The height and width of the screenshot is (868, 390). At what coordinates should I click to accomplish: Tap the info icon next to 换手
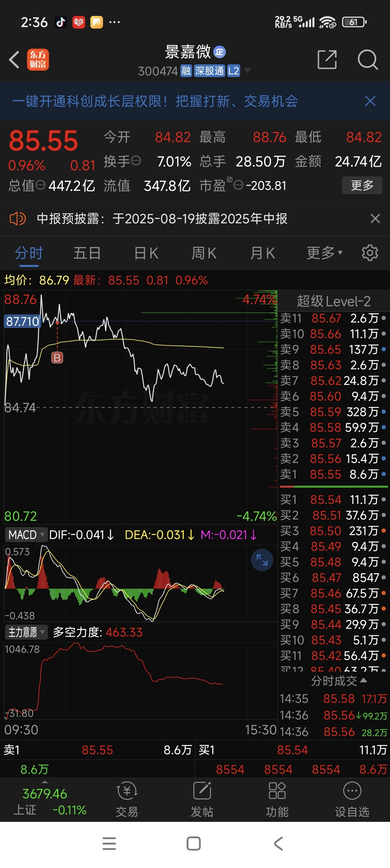click(136, 161)
